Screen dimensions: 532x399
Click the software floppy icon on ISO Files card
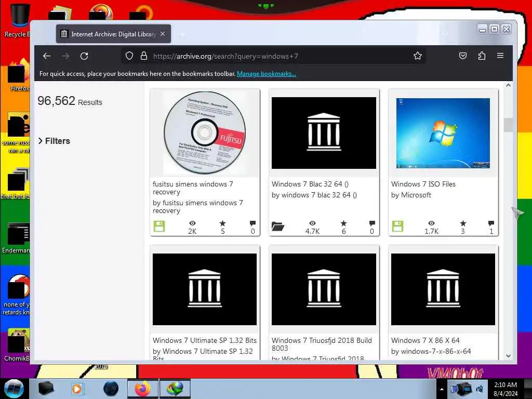coord(397,227)
